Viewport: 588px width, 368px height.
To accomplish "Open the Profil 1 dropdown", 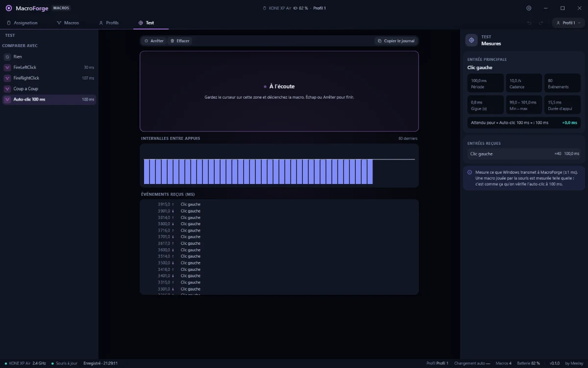I will click(568, 23).
